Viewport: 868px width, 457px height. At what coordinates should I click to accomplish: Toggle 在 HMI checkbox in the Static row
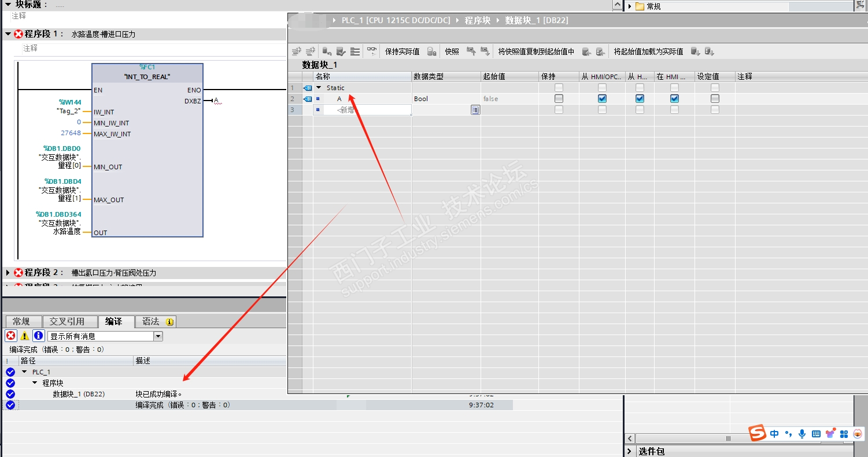[x=674, y=88]
